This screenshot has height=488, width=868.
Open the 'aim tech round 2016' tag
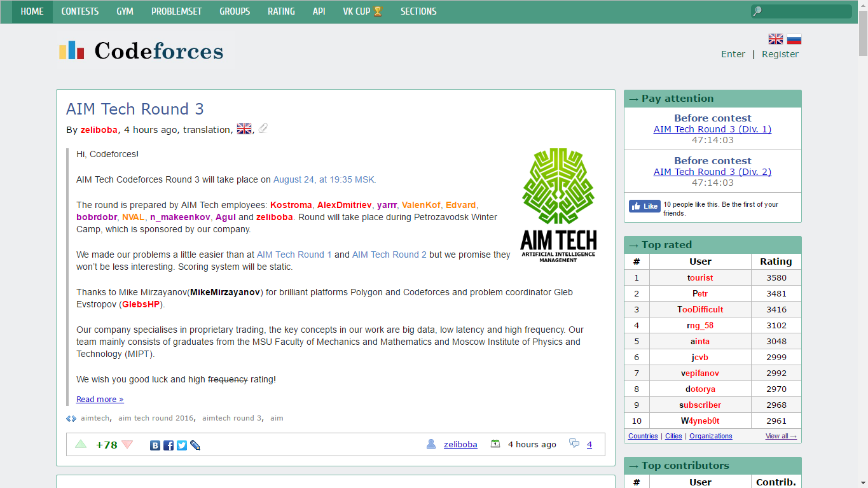point(156,418)
